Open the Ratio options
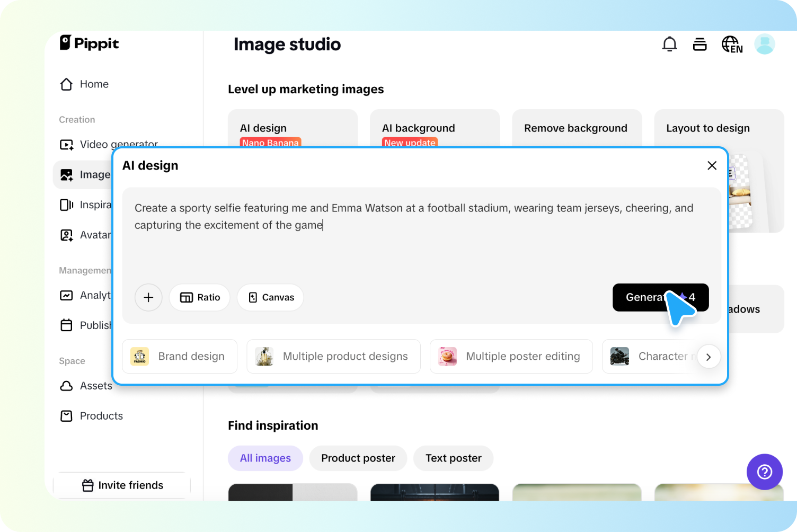797x532 pixels. tap(200, 298)
